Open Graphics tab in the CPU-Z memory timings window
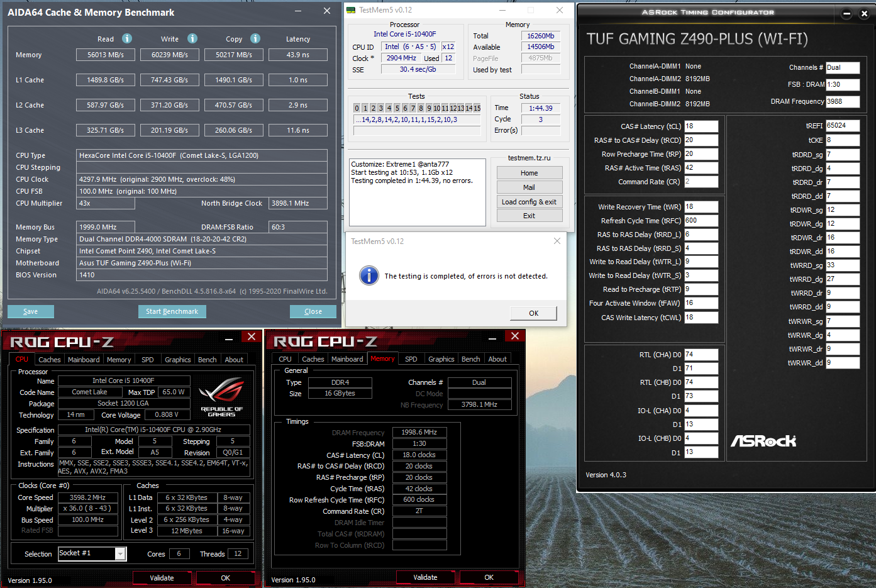Screen dimensions: 876x588 point(441,359)
